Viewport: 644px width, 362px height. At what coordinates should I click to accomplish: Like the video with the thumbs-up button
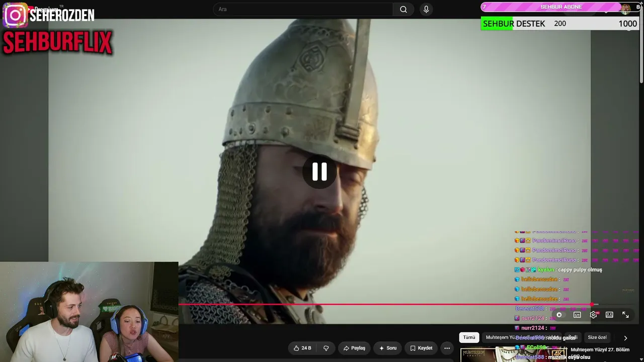302,348
